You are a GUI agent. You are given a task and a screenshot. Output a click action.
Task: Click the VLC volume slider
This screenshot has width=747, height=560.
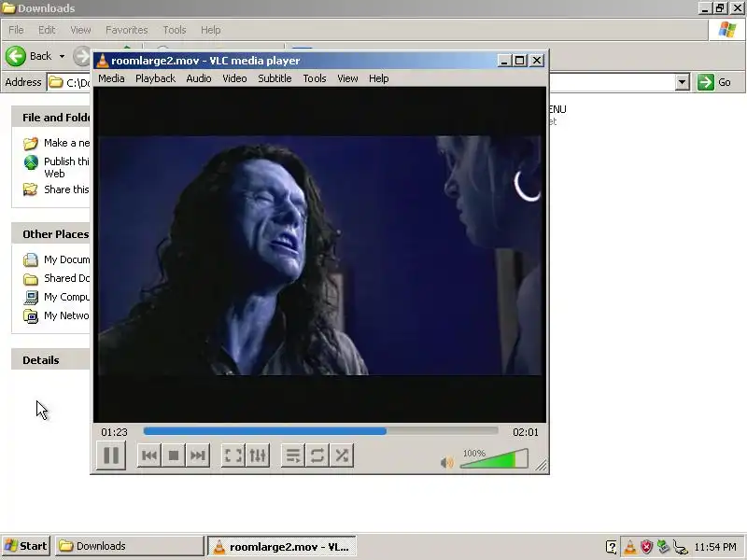494,458
